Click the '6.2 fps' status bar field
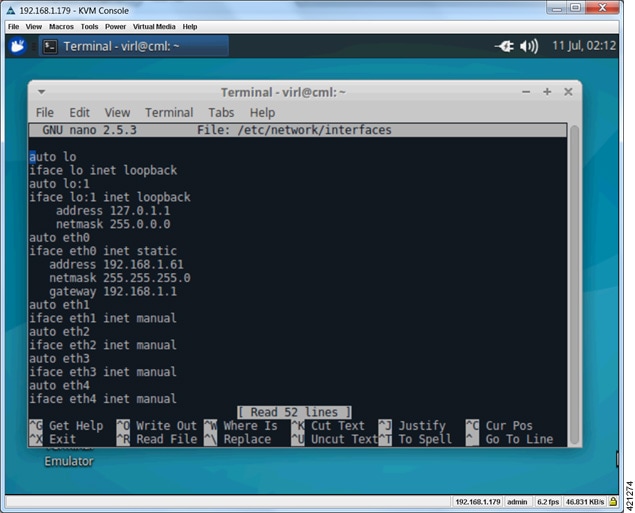The width and height of the screenshot is (635, 513). 548,502
